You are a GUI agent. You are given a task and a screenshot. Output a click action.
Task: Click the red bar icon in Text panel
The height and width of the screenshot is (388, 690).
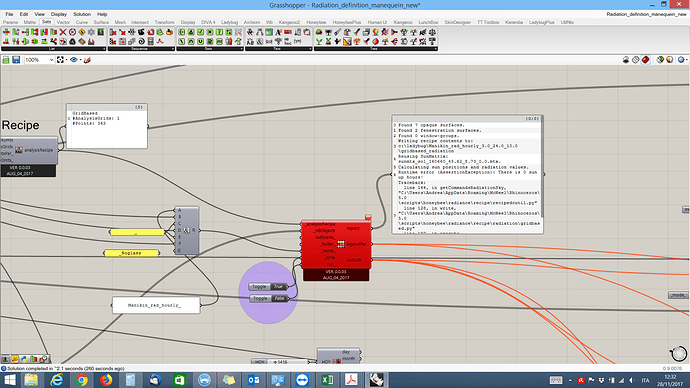(x=288, y=32)
